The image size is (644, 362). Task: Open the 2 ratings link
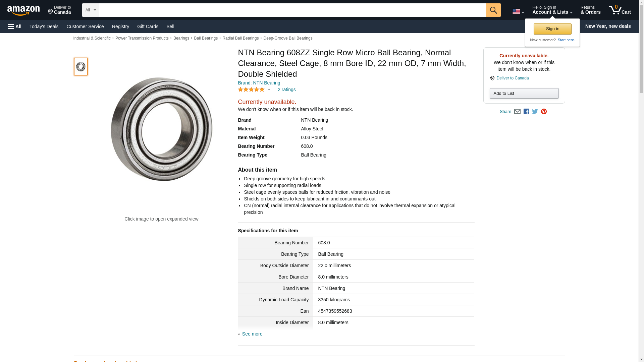(x=286, y=89)
